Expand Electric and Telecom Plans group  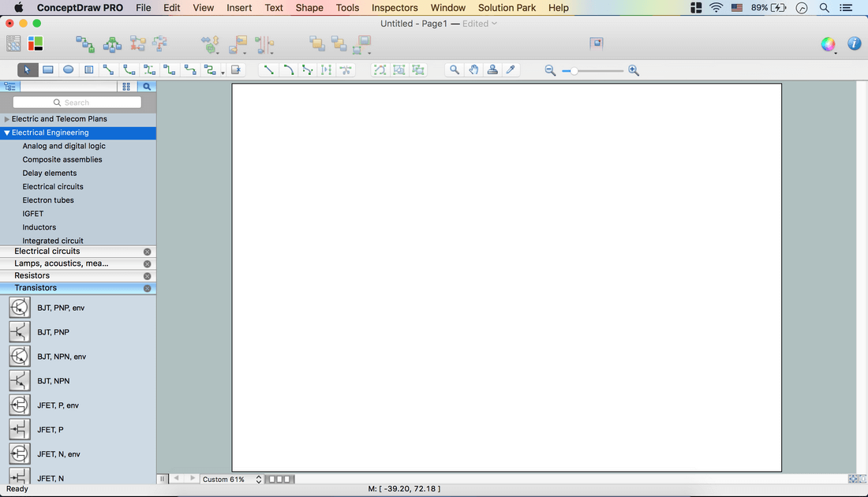[7, 119]
